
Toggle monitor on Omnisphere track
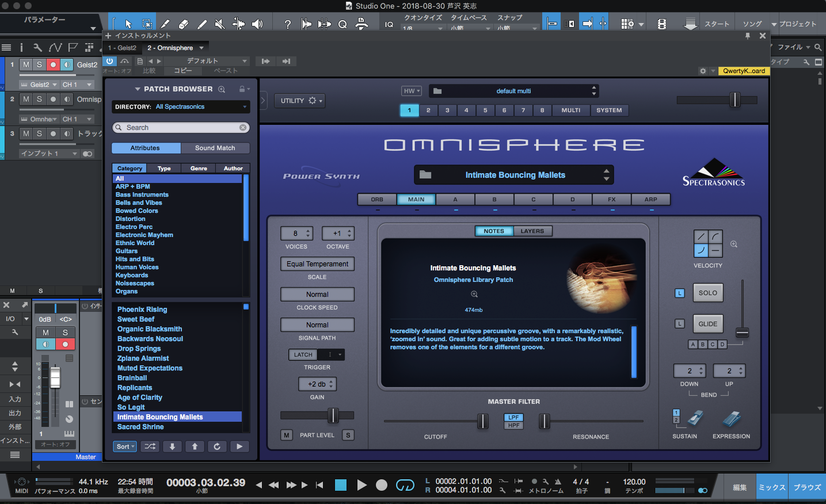(67, 99)
